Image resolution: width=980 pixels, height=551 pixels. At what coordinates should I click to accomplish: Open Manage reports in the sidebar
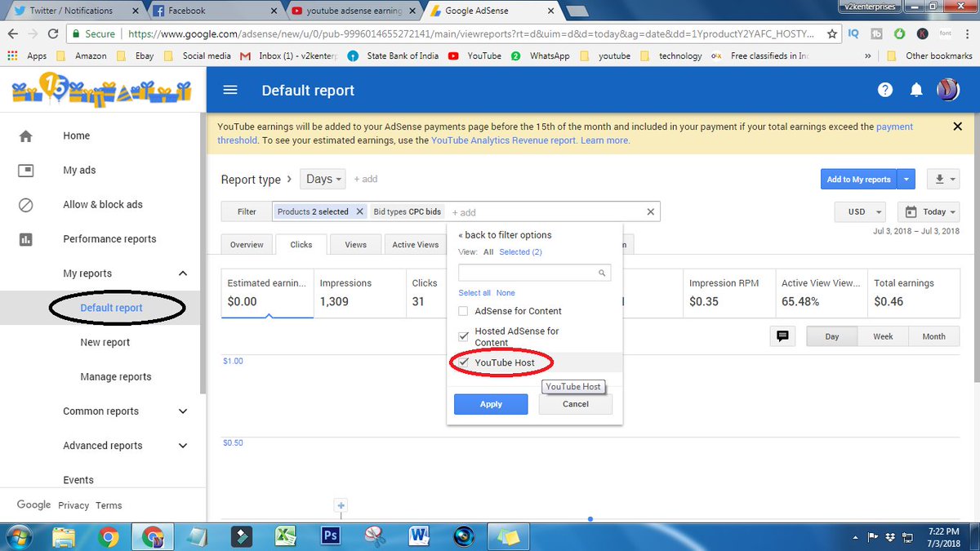[x=116, y=377]
